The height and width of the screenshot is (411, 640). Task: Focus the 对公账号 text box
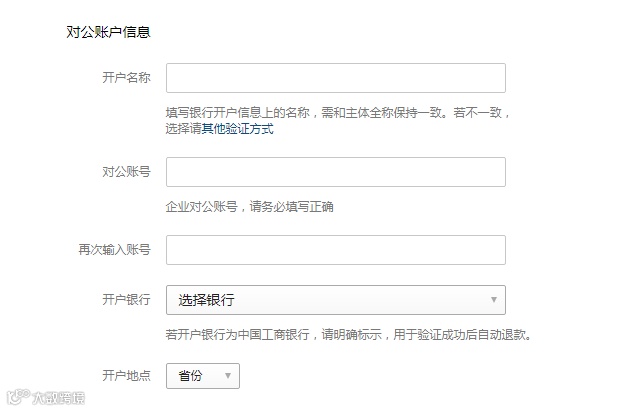[x=335, y=172]
